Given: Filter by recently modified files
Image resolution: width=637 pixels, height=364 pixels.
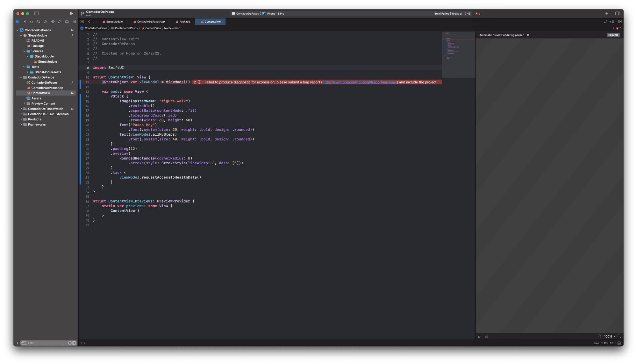Looking at the screenshot, I should click(70, 343).
